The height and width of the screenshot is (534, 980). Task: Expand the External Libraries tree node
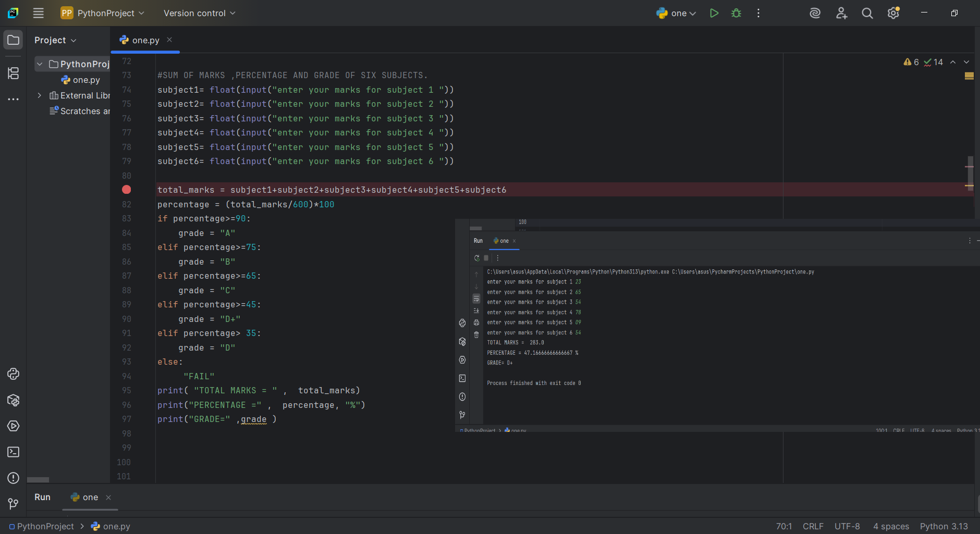(x=39, y=95)
